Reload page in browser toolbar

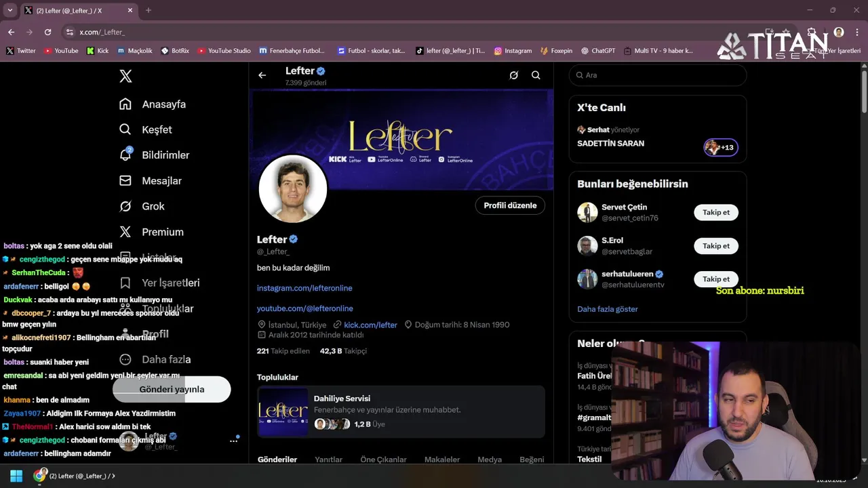tap(47, 32)
